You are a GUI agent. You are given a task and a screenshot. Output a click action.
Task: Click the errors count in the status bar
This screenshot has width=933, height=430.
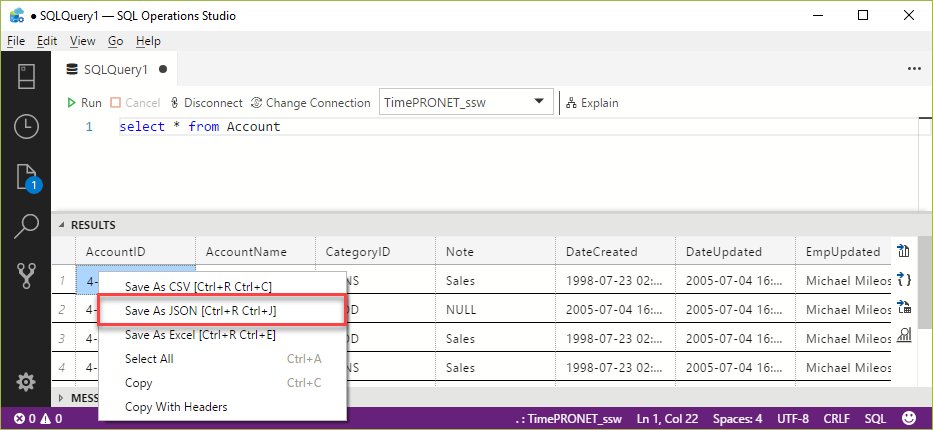point(26,419)
